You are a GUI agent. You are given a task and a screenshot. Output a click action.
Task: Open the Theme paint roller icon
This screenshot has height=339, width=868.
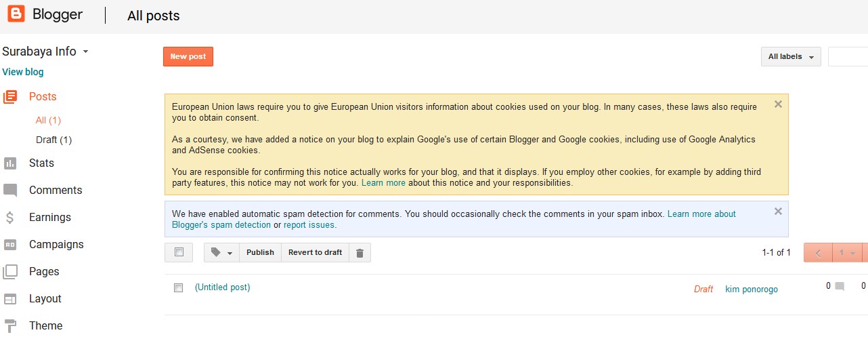[x=10, y=326]
